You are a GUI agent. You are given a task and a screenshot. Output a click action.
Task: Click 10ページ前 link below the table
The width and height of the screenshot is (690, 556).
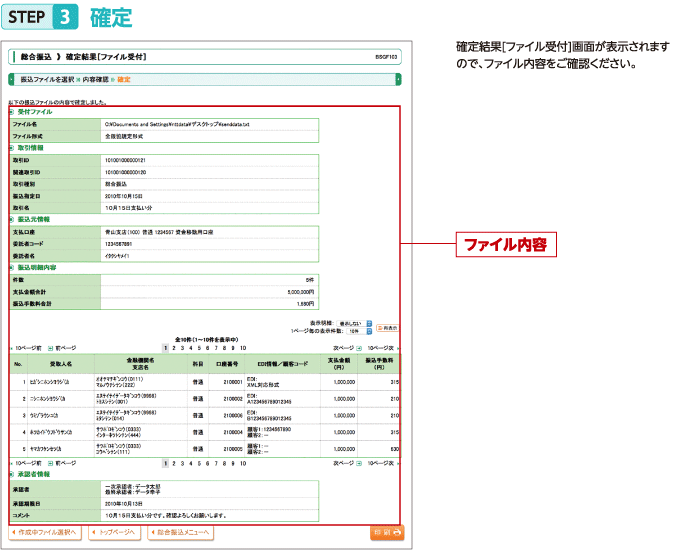tap(28, 464)
